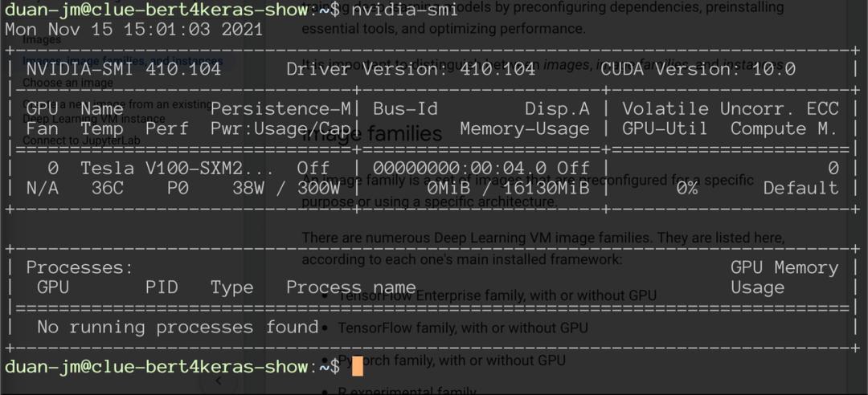The image size is (868, 395).
Task: Collapse the sidebar using the left chevron
Action: (x=218, y=381)
